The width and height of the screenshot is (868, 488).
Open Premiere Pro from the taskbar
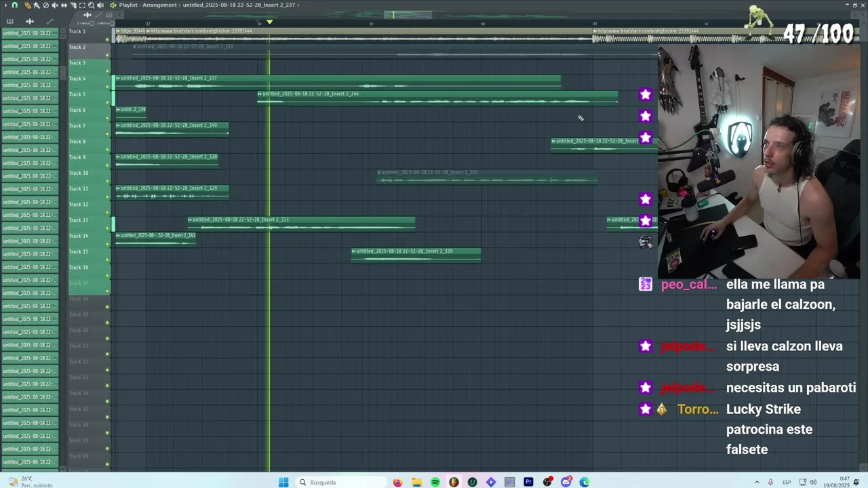(x=528, y=482)
